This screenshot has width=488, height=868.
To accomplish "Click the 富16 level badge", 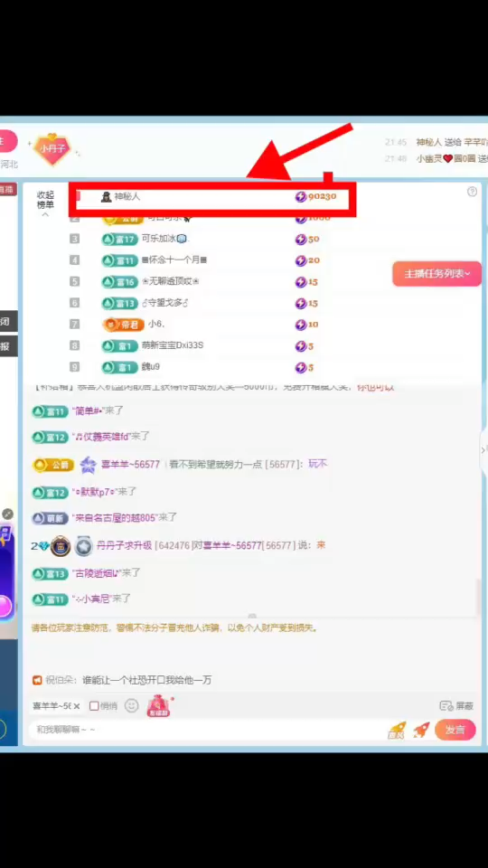I will point(119,282).
